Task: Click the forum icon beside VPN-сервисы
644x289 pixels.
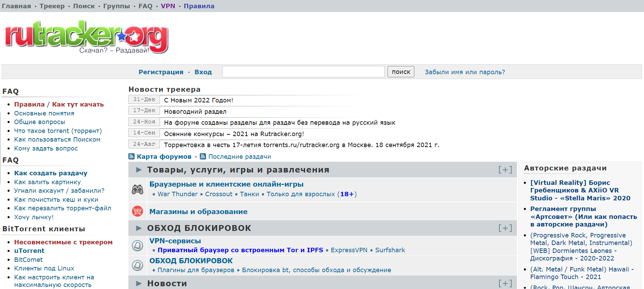Action: [x=138, y=245]
